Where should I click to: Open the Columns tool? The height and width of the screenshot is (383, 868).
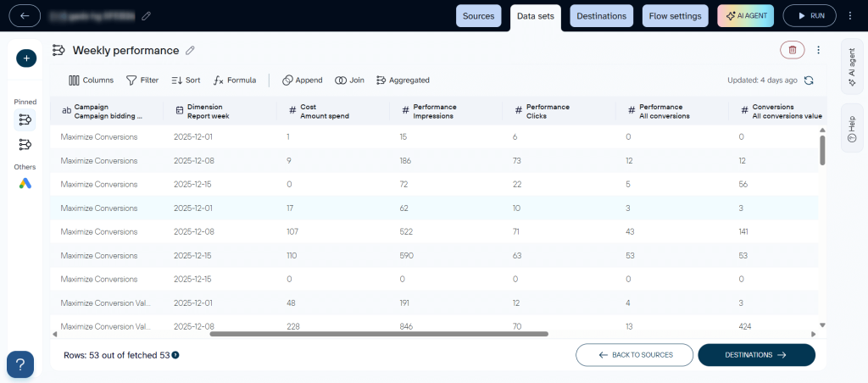click(92, 80)
